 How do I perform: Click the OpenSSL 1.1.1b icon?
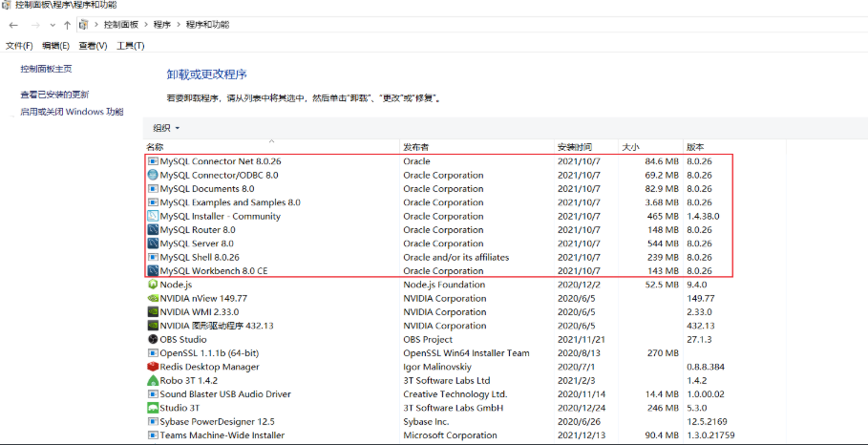(154, 353)
